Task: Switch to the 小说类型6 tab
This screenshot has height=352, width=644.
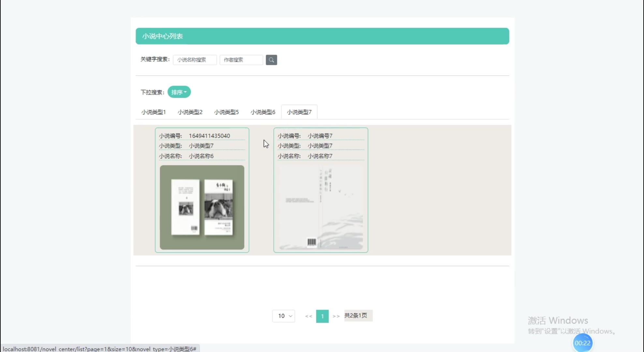Action: pos(263,112)
